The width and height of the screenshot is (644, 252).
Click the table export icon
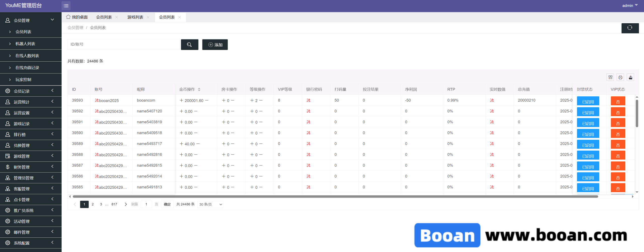point(630,77)
